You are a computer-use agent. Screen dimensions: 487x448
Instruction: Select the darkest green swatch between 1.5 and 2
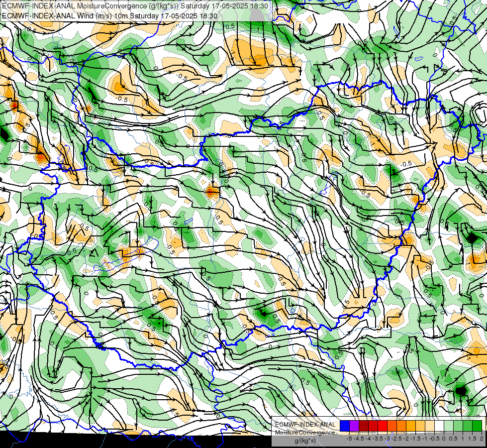(477, 426)
